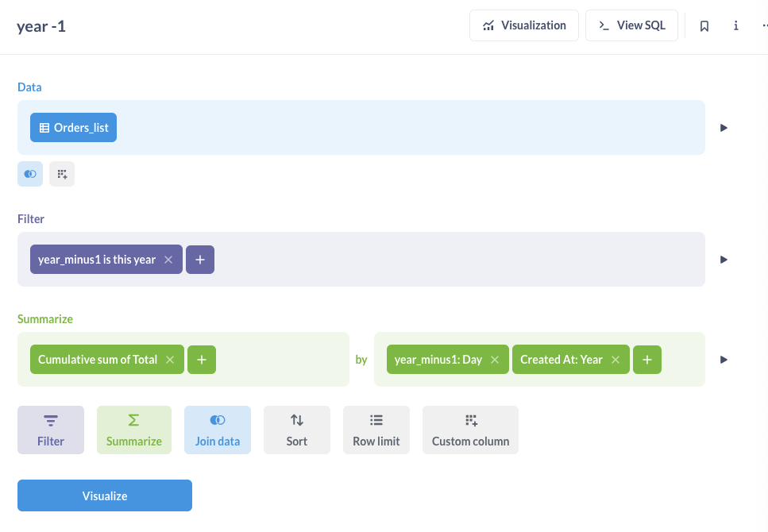Add a Sort step

[x=297, y=430]
